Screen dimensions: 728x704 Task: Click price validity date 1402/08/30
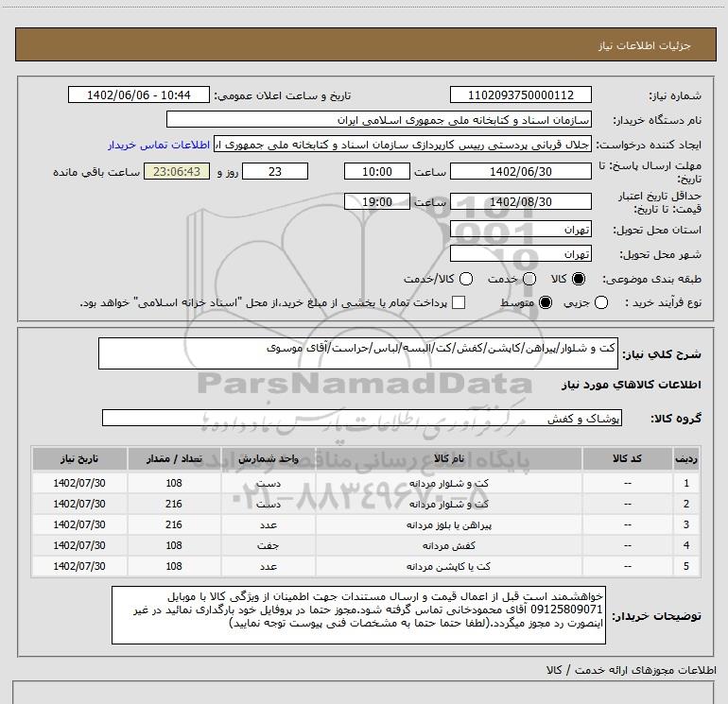520,201
